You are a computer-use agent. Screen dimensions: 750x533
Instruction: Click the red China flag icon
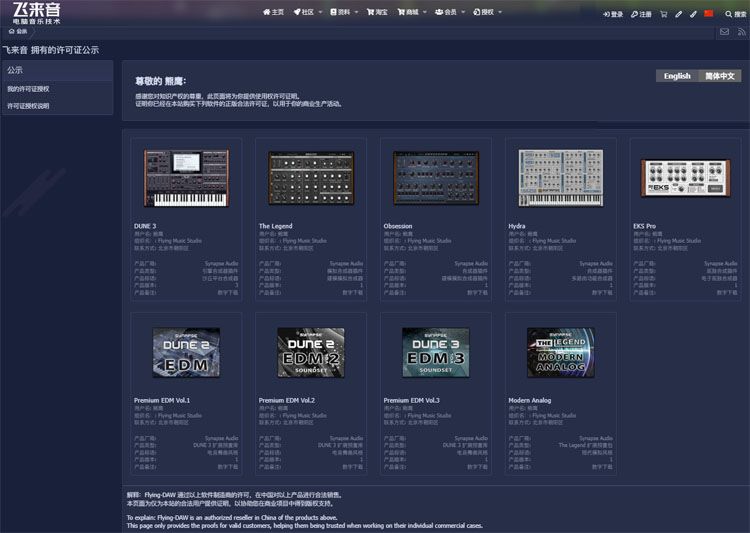[709, 14]
